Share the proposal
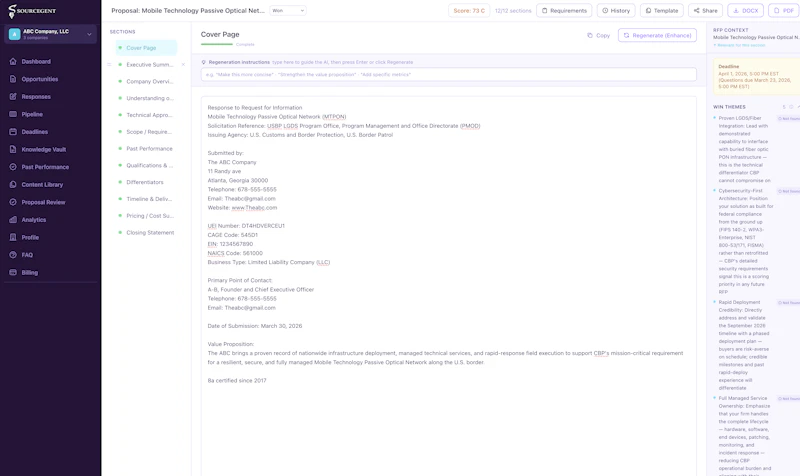This screenshot has height=476, width=800. pos(706,11)
